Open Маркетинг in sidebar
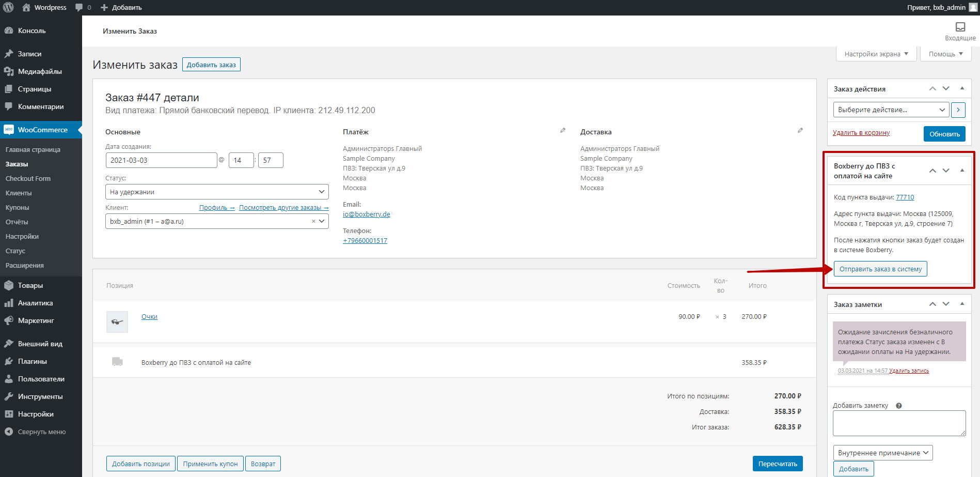980x477 pixels. click(41, 320)
